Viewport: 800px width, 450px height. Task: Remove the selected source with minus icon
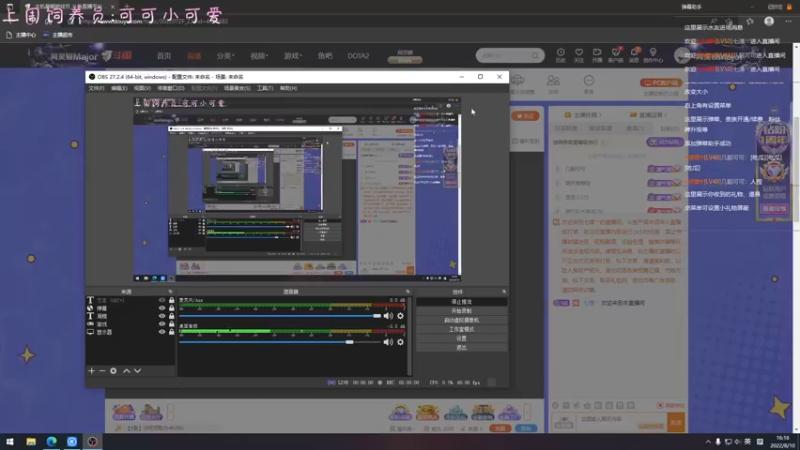coord(102,371)
